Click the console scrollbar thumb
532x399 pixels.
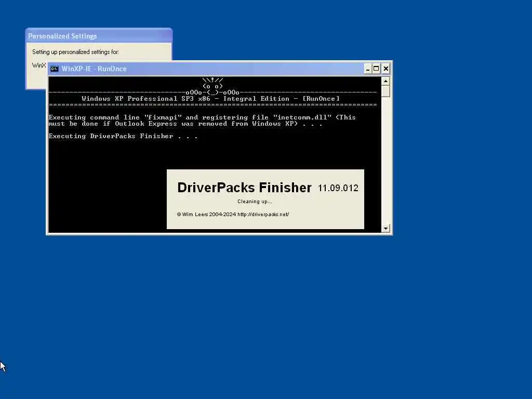point(385,91)
